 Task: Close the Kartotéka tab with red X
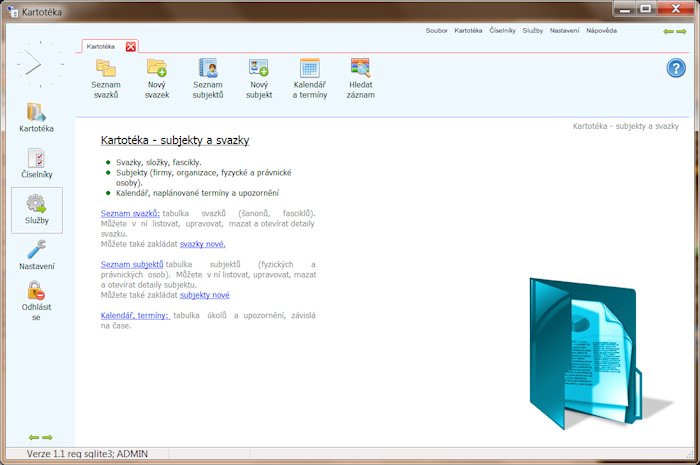[x=131, y=46]
